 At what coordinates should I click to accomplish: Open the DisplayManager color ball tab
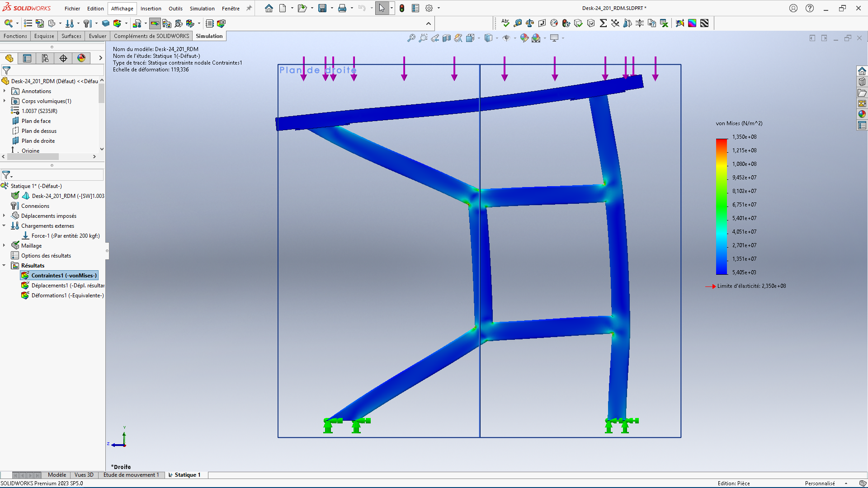81,58
